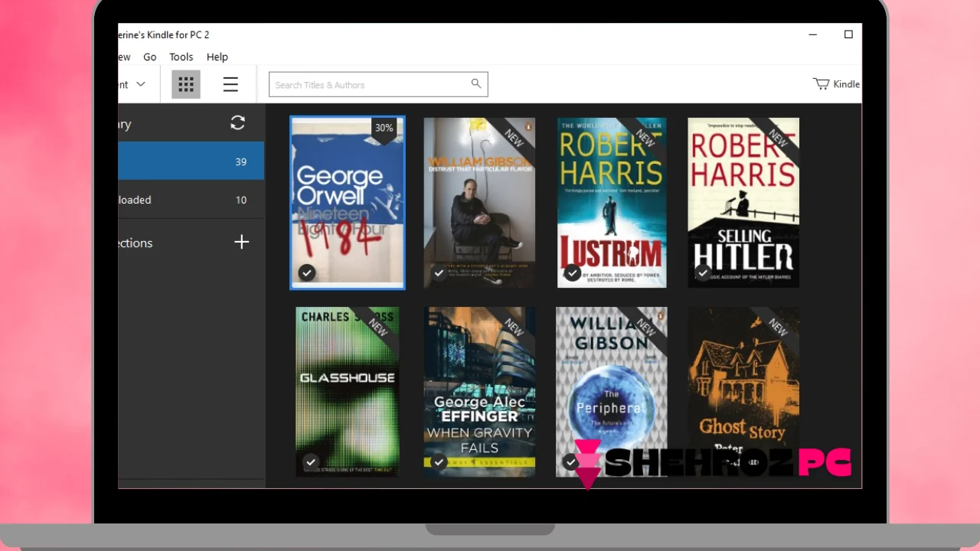Minimize the Kindle for PC window

[813, 34]
